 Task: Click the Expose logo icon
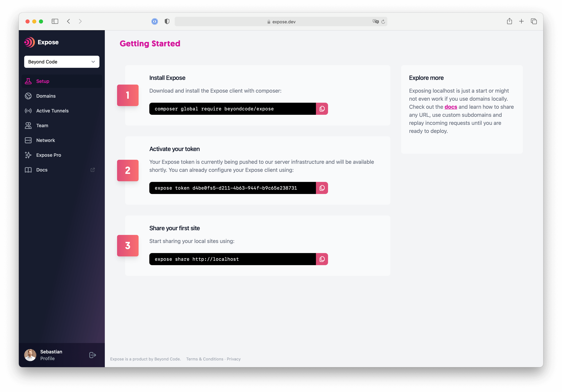(x=29, y=42)
